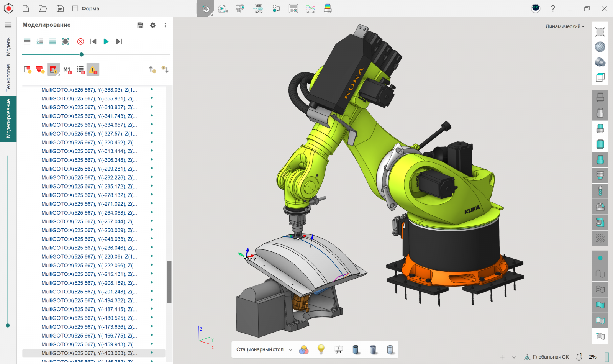Toggle the M1 optional stop button

67,70
